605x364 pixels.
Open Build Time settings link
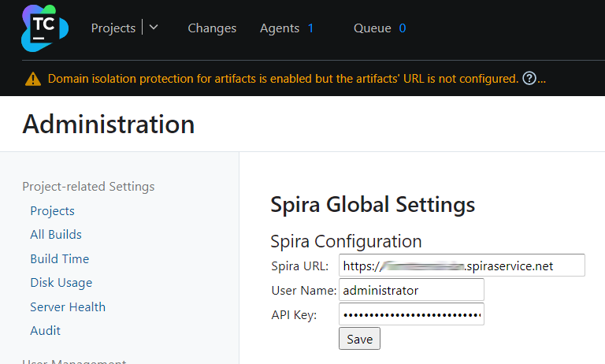pyautogui.click(x=59, y=258)
